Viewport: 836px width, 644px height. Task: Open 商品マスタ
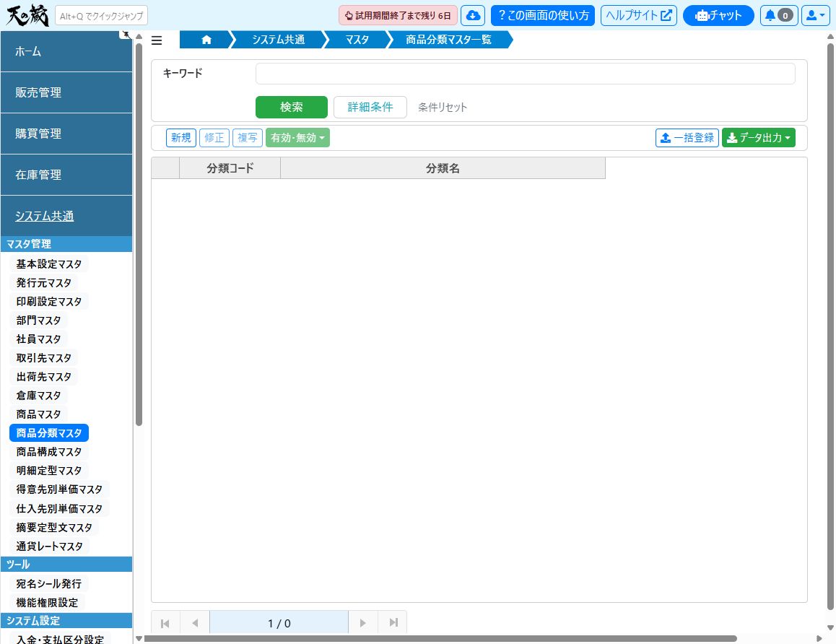[x=38, y=414]
